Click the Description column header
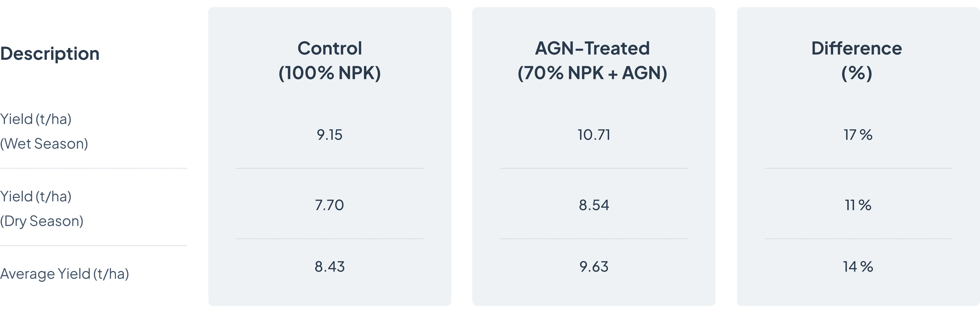The width and height of the screenshot is (980, 313). [x=50, y=54]
